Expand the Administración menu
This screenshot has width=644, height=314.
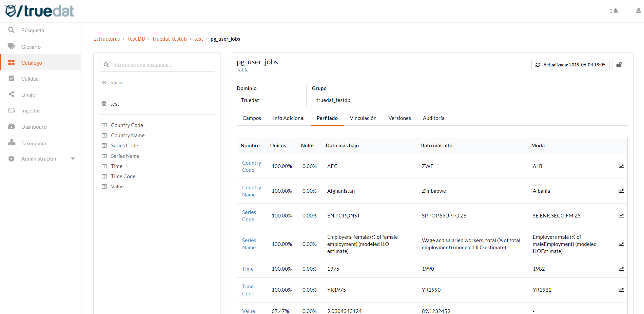tap(73, 158)
